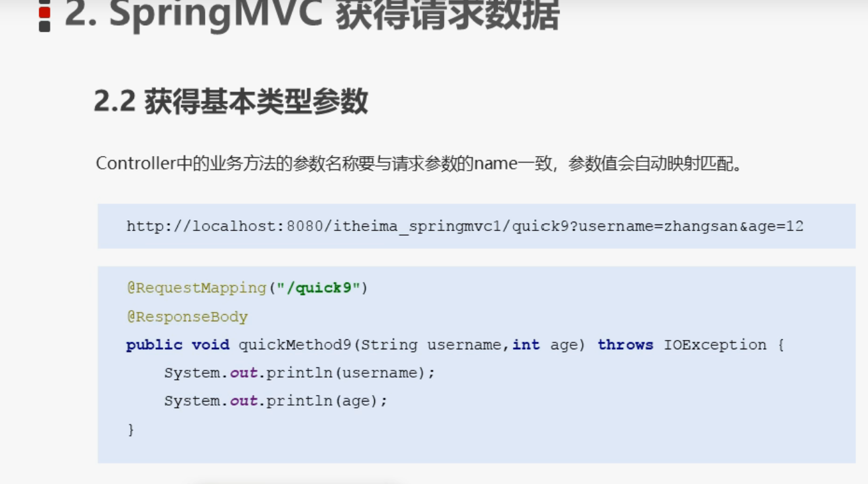The width and height of the screenshot is (868, 484).
Task: Click the System.out.println(username) line
Action: 299,373
